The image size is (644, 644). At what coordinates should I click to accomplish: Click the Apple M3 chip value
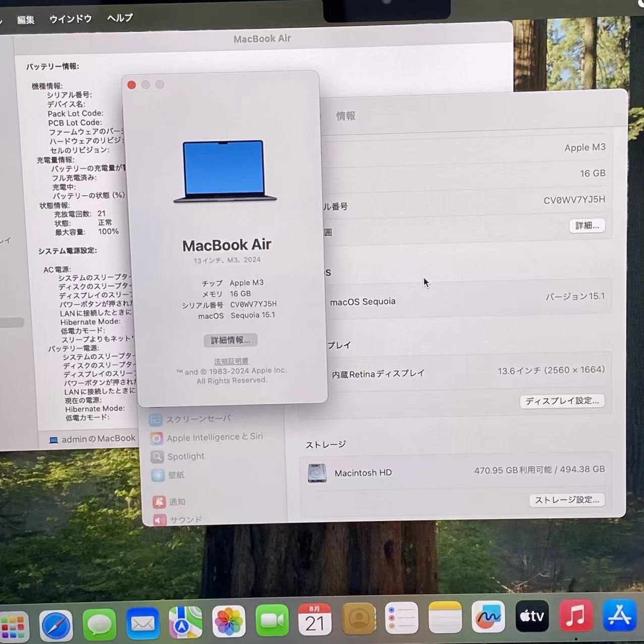(585, 147)
